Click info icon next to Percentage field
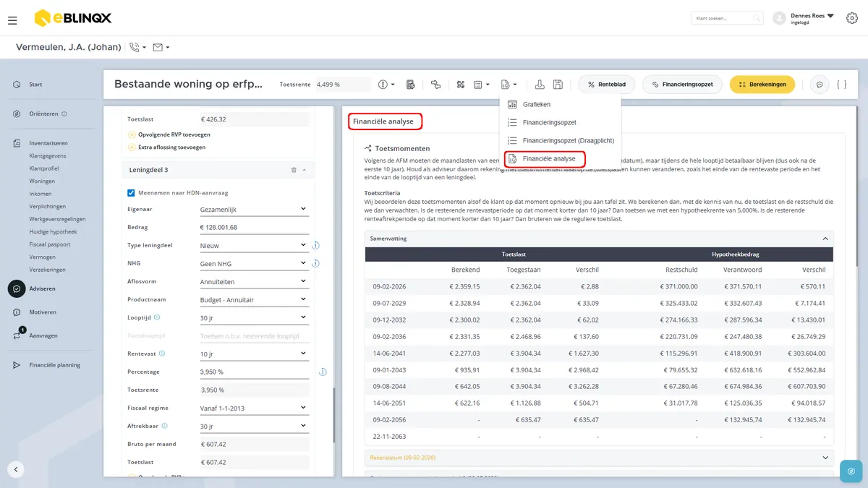The height and width of the screenshot is (488, 868). coord(323,372)
